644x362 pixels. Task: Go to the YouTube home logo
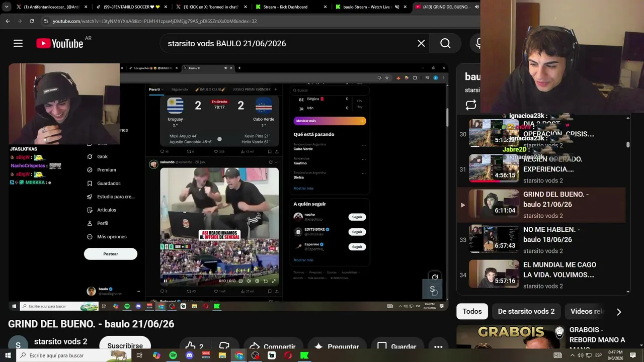pos(60,44)
